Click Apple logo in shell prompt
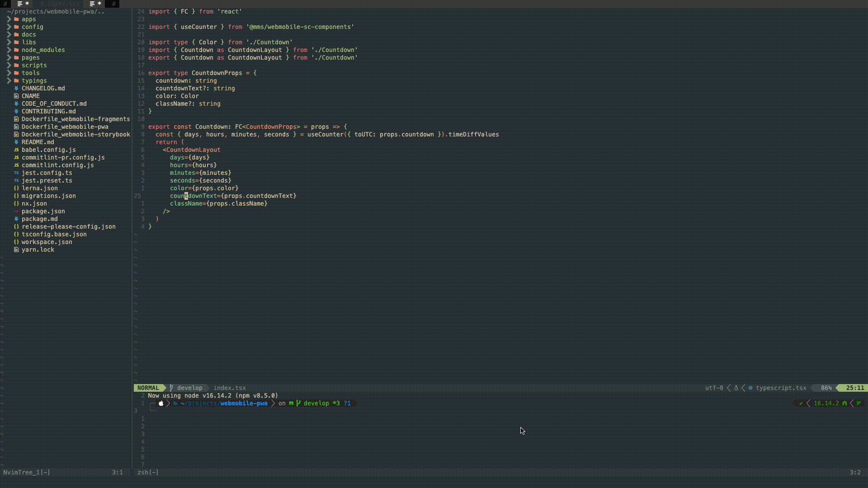 click(161, 404)
